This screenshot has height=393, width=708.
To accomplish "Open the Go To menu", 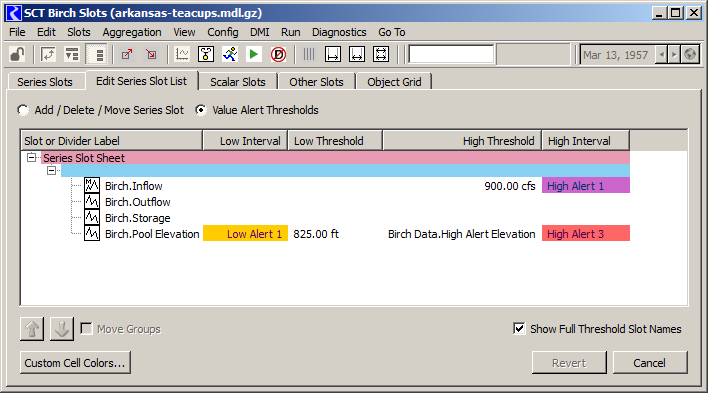I will [392, 32].
